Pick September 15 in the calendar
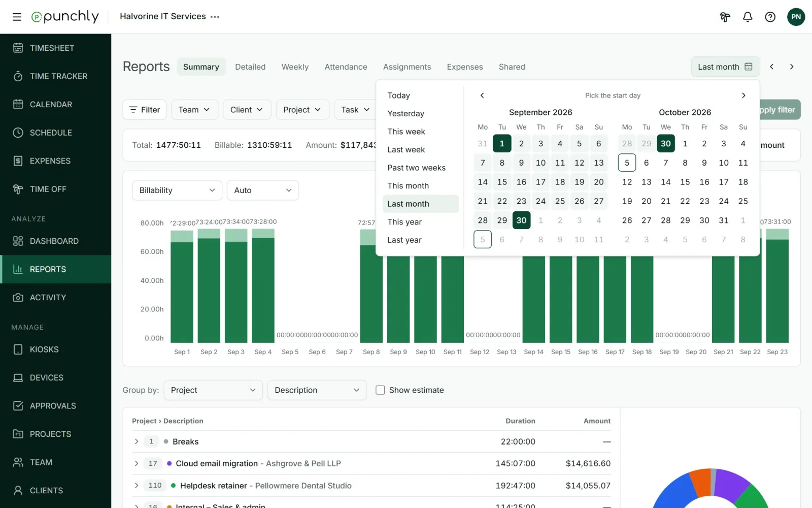The image size is (812, 508). point(502,182)
